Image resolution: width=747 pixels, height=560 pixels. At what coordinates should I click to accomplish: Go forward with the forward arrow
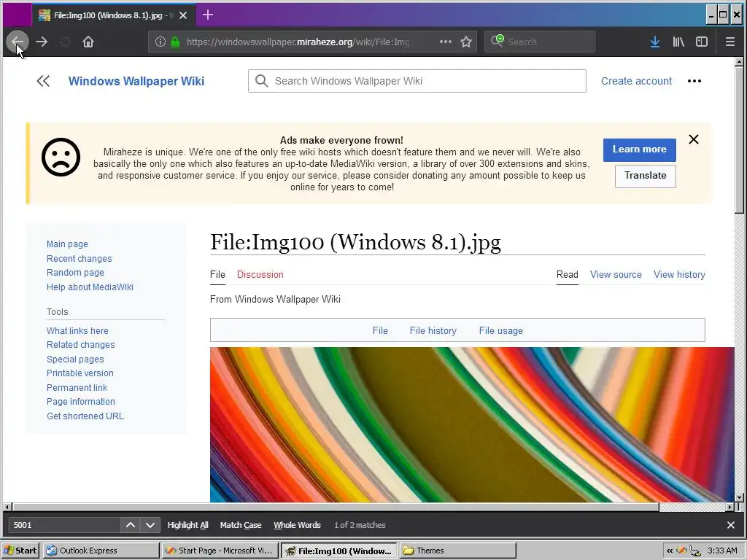(42, 42)
